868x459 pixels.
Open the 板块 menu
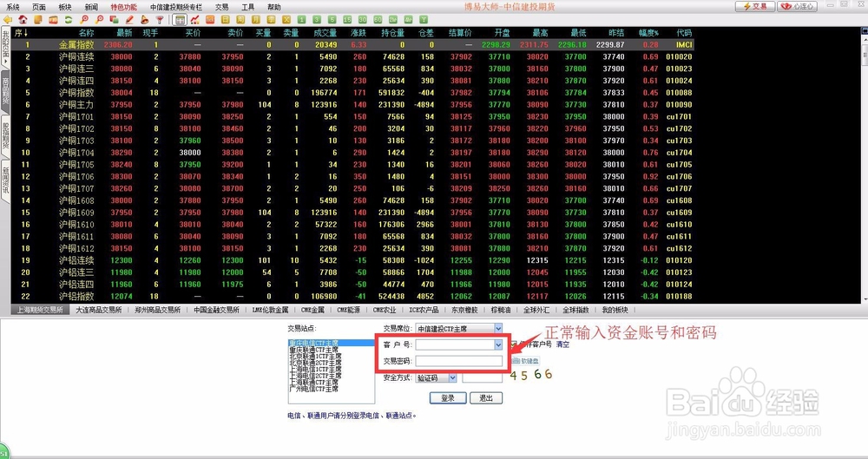click(65, 7)
